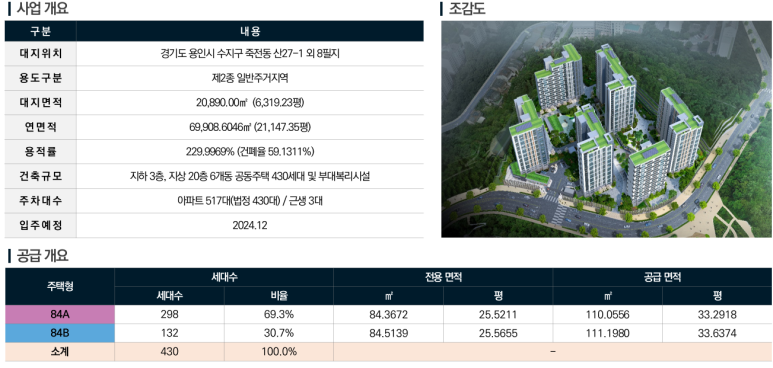
Task: Click the 사업 개요 section heading
Action: 42,8
